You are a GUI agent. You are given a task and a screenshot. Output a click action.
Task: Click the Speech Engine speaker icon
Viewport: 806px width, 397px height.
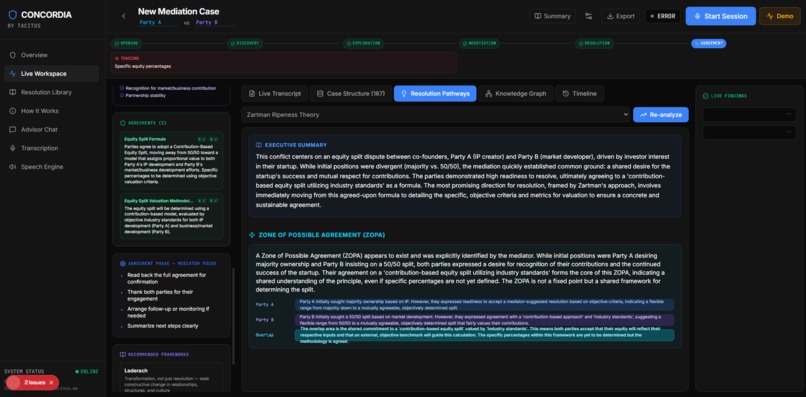pyautogui.click(x=13, y=167)
